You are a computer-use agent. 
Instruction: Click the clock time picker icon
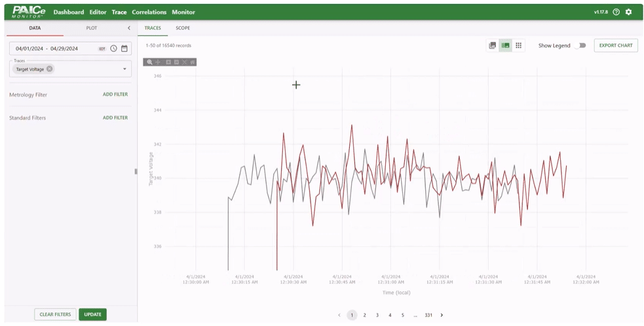coord(113,49)
